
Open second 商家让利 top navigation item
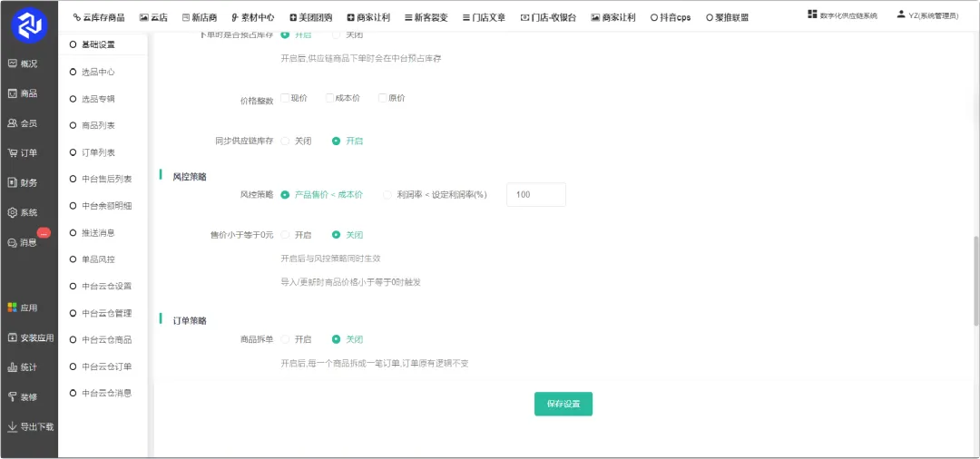click(x=615, y=17)
